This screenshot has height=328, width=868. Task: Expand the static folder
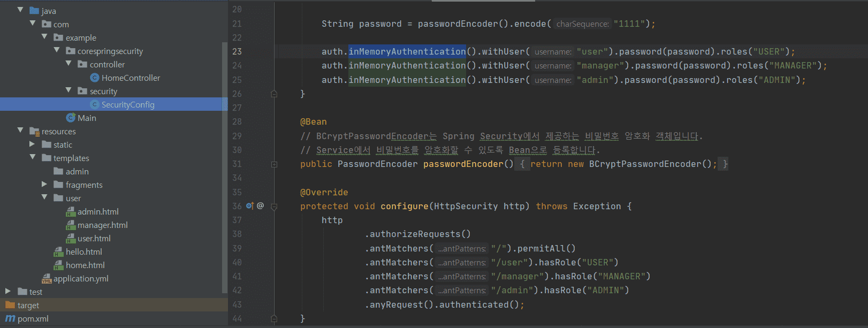32,144
